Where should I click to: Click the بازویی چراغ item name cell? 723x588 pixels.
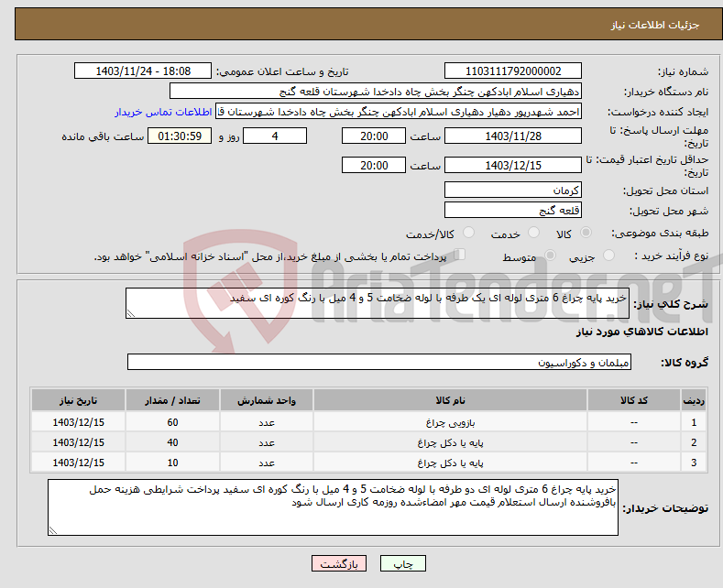(450, 422)
